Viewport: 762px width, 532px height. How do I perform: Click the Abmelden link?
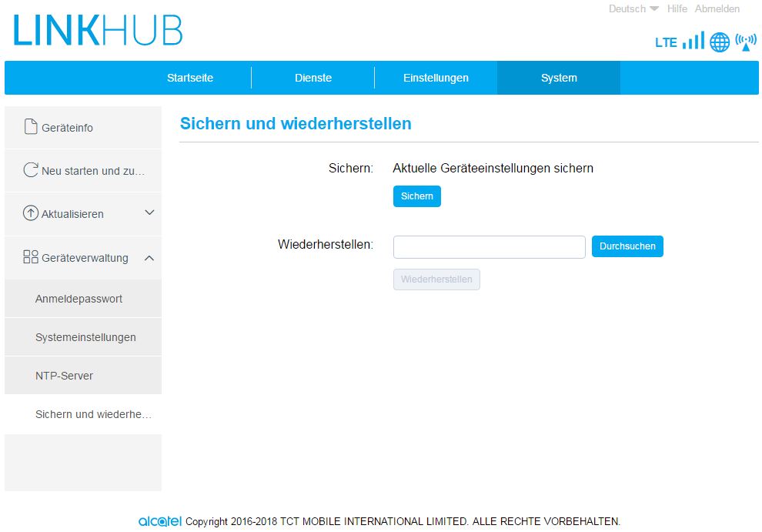point(717,9)
